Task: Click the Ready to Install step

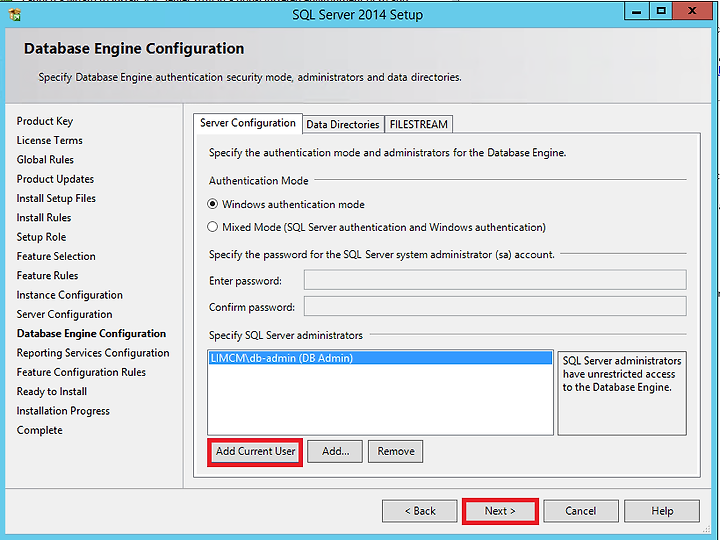Action: tap(51, 391)
